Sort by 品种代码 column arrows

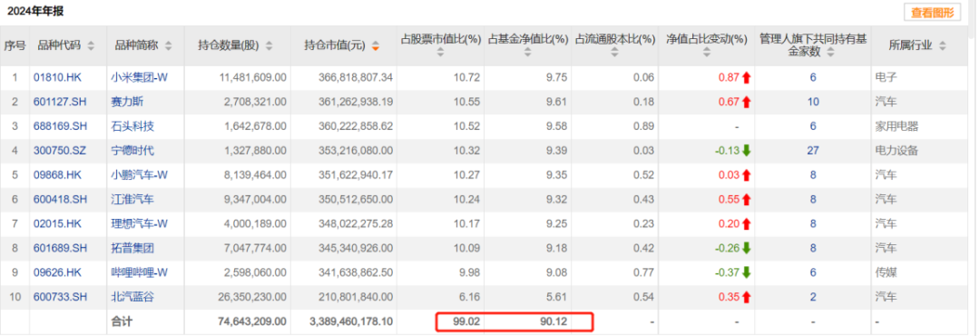coord(92,45)
